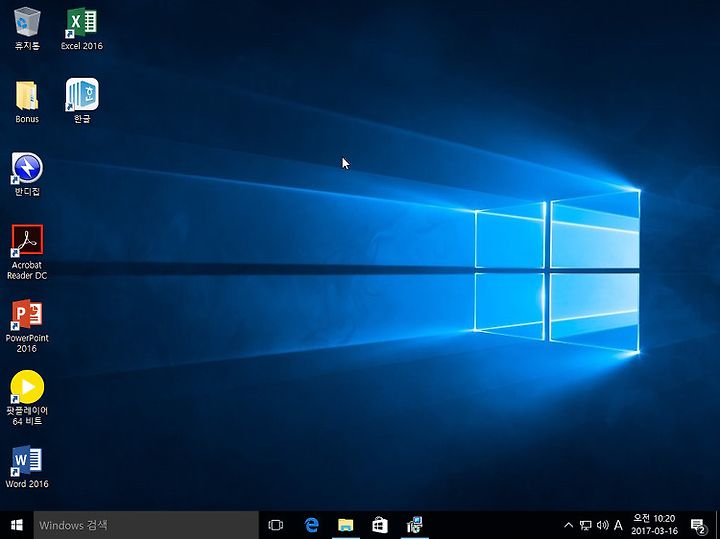Click the Show Desktop strip
Screen dimensions: 720x539
tap(717, 525)
